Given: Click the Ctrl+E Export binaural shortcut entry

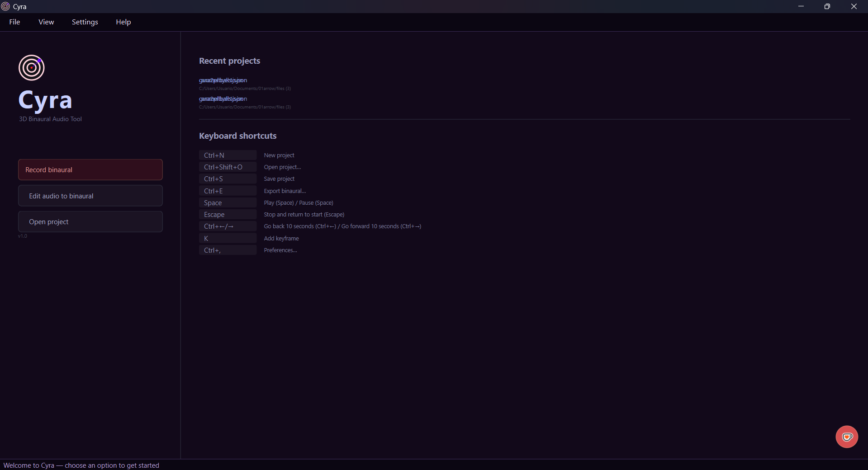Looking at the screenshot, I should click(252, 191).
